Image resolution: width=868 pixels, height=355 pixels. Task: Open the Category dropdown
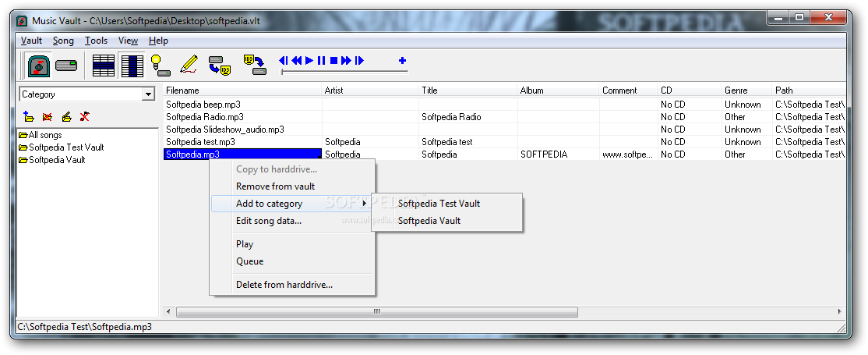coord(148,94)
